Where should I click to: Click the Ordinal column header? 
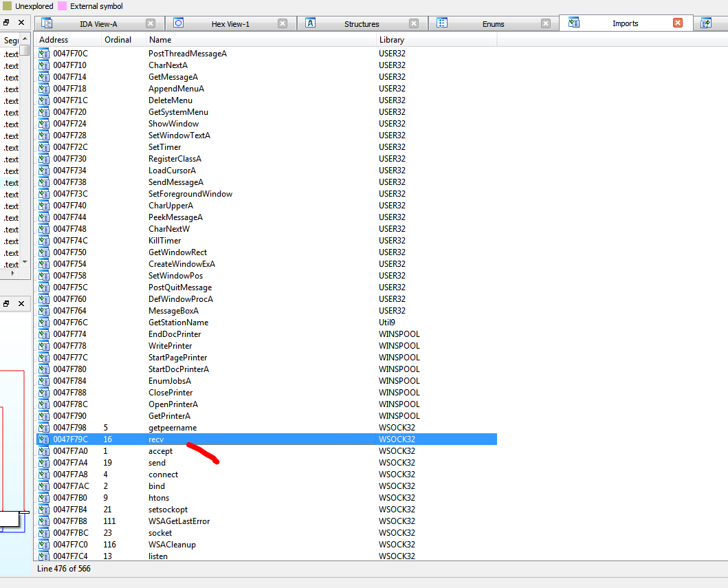coord(118,40)
